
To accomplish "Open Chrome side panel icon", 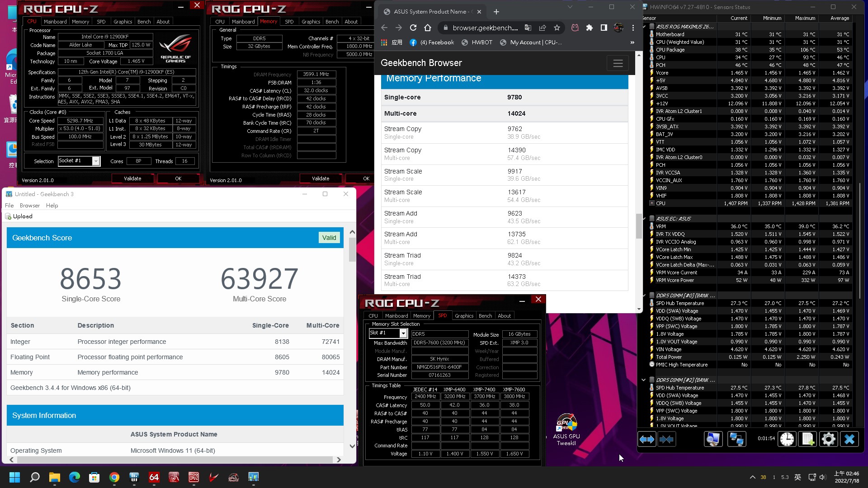I will click(x=604, y=28).
